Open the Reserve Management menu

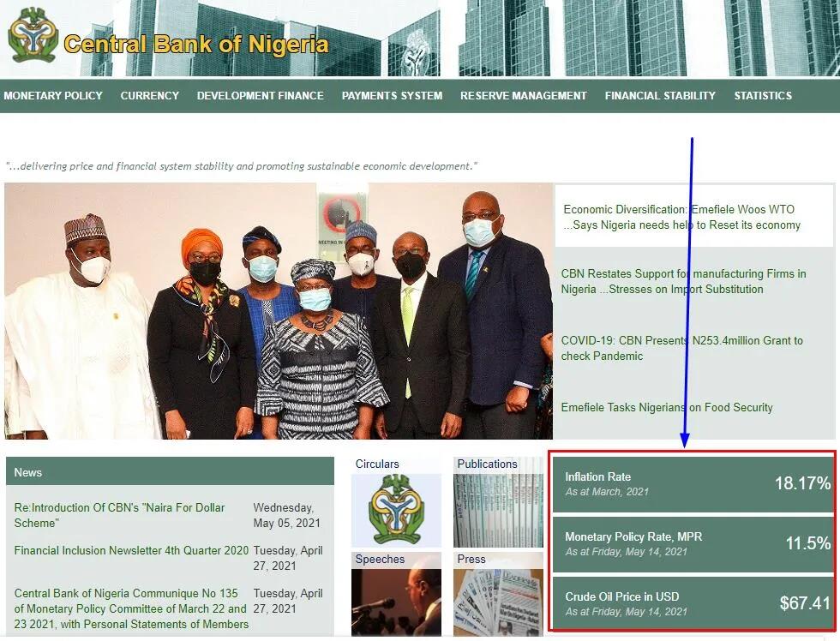[x=524, y=96]
